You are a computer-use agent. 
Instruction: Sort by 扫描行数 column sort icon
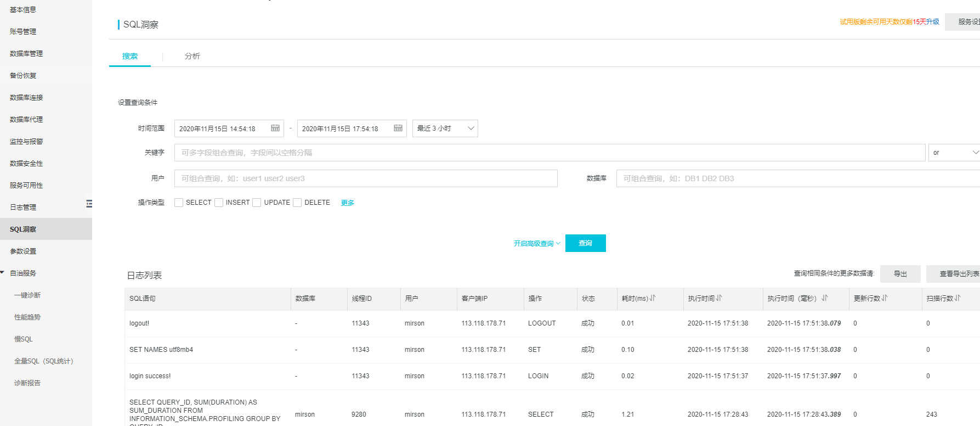coord(958,298)
